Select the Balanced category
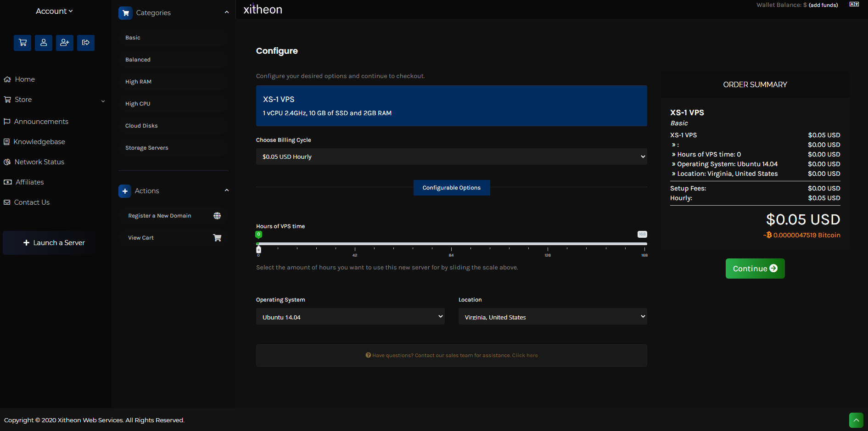Screen dimensions: 868x431 click(x=174, y=60)
